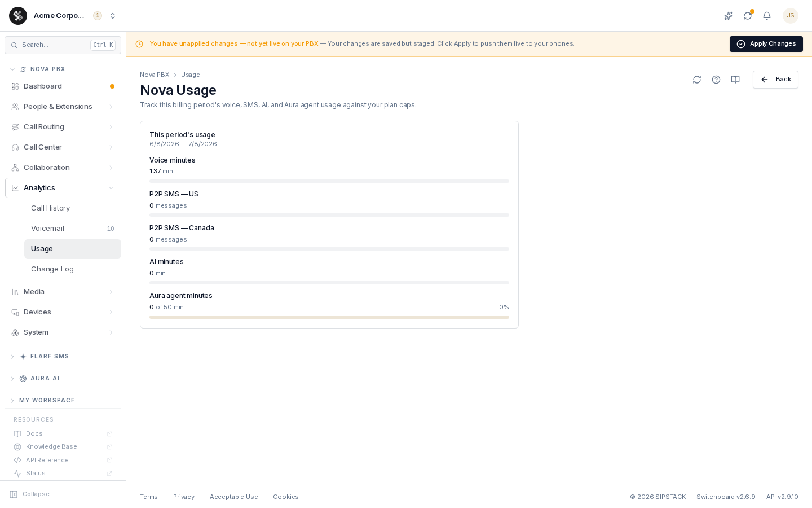Click the Call Routing icon
The width and height of the screenshot is (812, 508).
(x=15, y=127)
